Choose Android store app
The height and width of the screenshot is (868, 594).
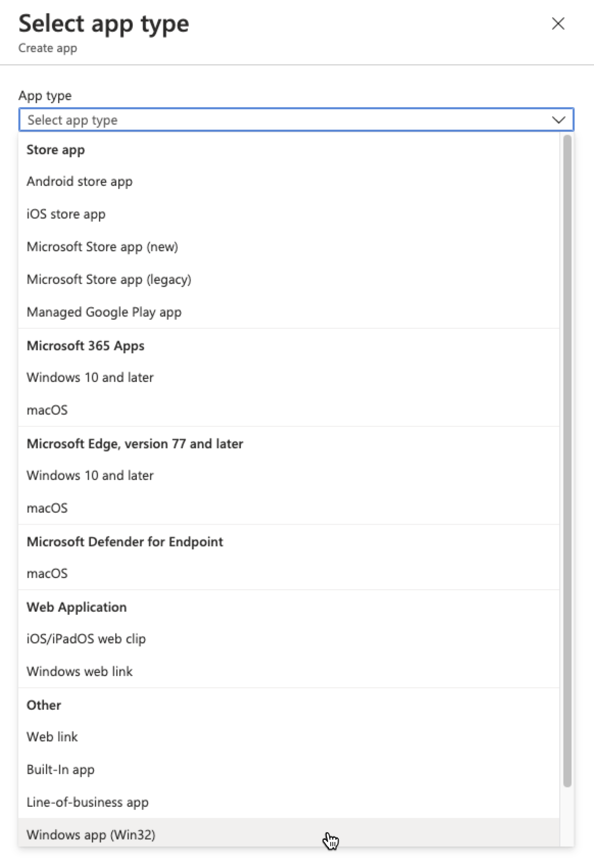tap(289, 181)
